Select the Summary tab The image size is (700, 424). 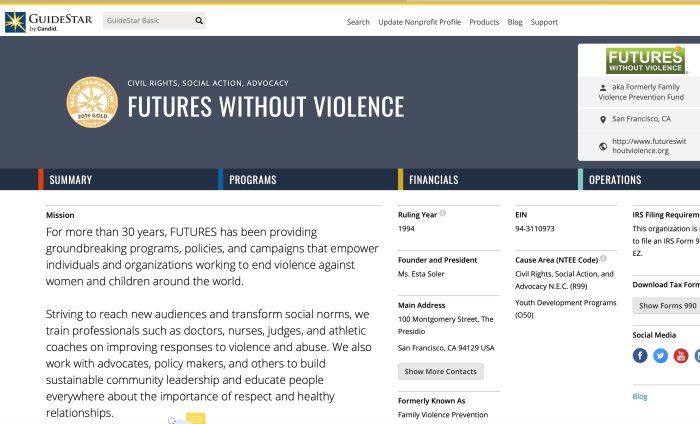click(70, 180)
